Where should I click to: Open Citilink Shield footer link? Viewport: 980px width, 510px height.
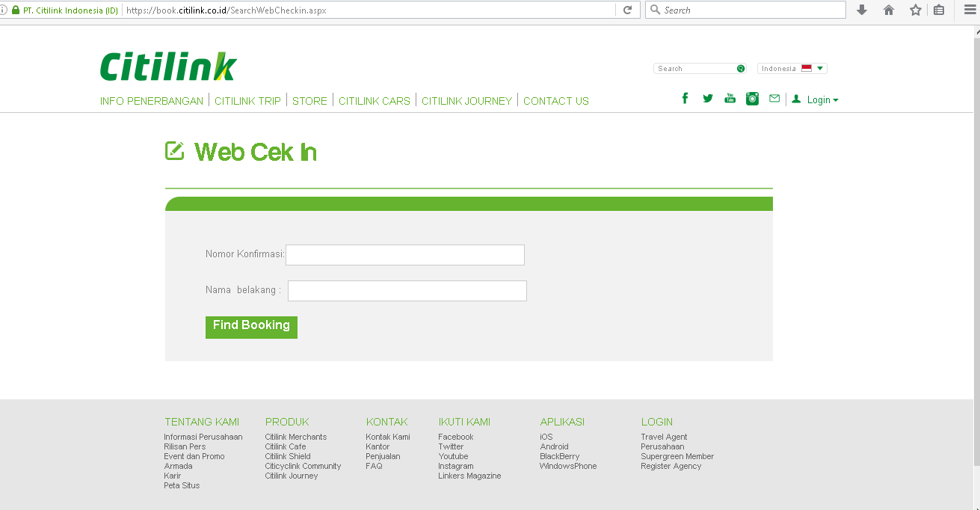[x=288, y=456]
